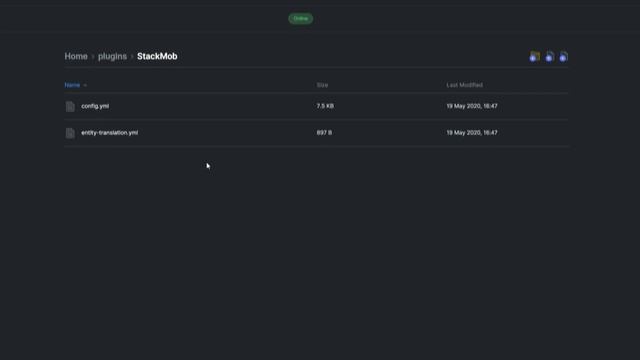Click the StackMob breadcrumb label
Screen dimensions: 640x360
pyautogui.click(x=157, y=56)
